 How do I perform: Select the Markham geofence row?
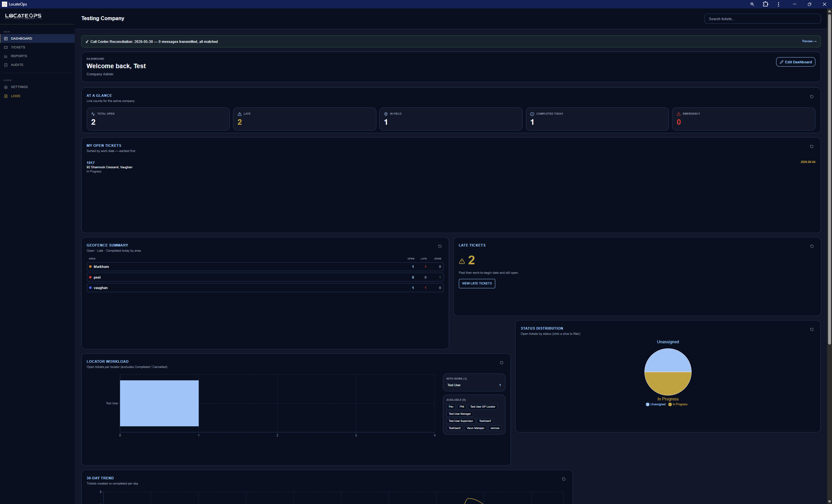[x=265, y=267]
